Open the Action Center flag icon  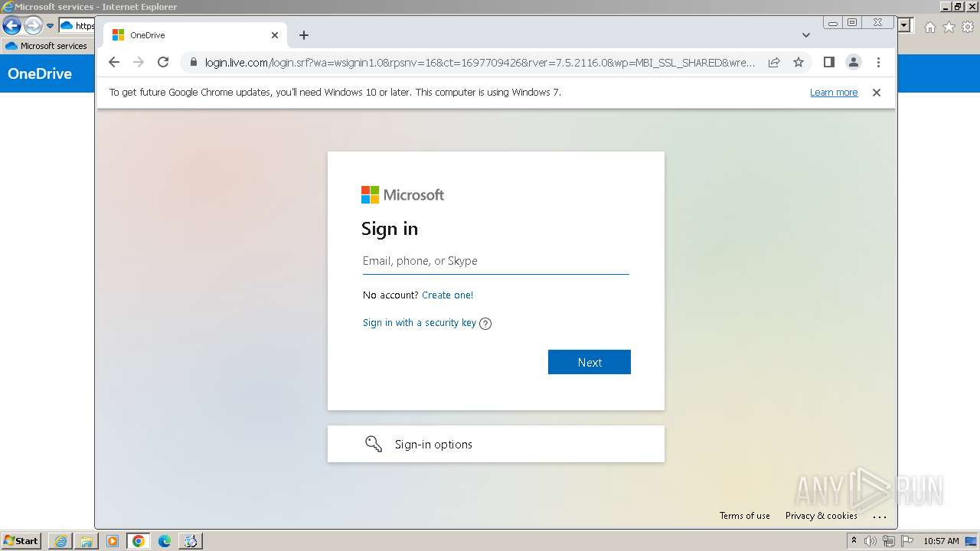[907, 541]
